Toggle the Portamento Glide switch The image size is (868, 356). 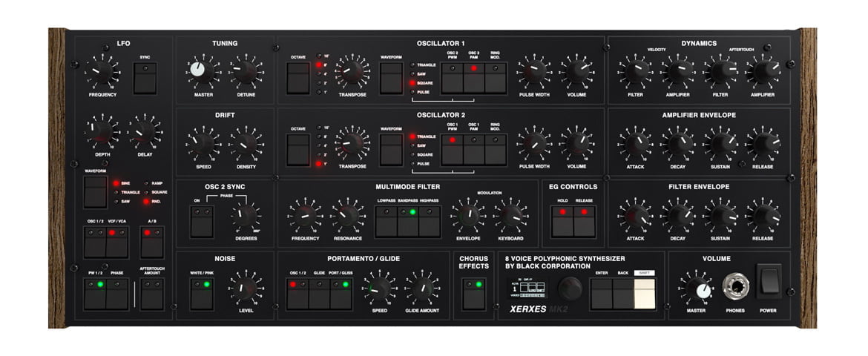coord(320,294)
